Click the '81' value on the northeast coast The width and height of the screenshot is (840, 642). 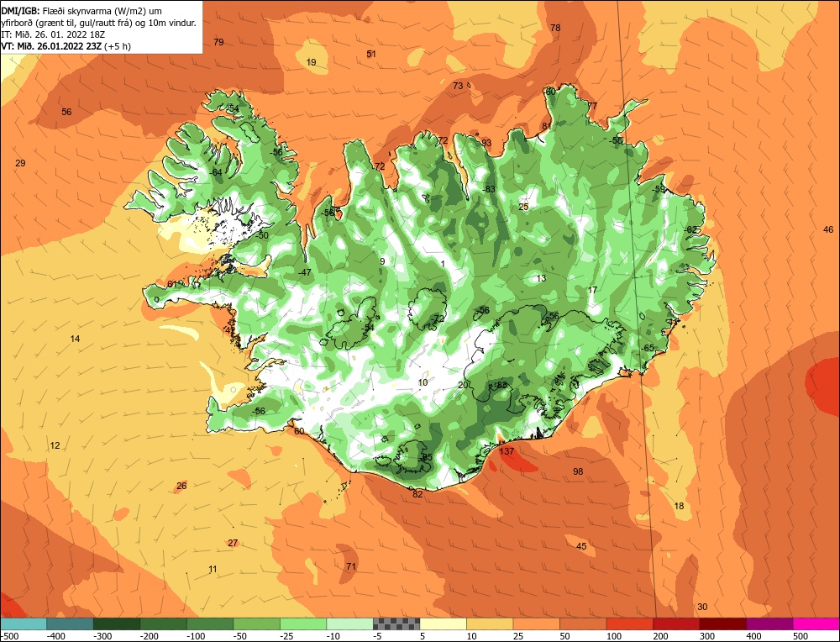(547, 127)
